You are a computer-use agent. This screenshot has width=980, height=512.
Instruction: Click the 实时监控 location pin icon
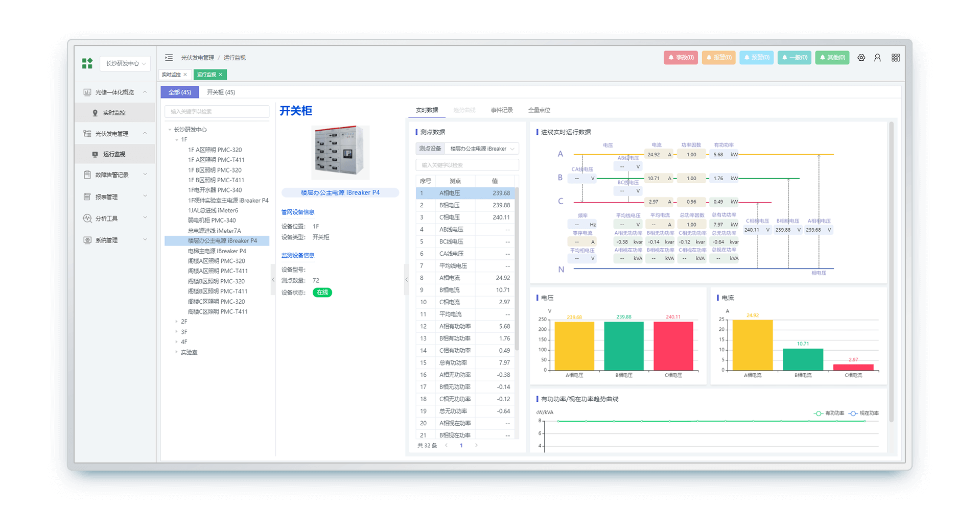95,113
